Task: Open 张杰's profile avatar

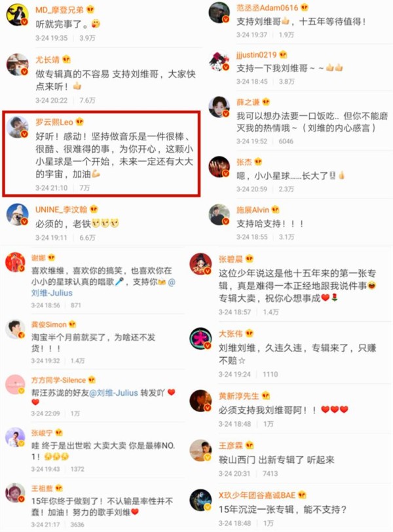Action: [x=219, y=166]
